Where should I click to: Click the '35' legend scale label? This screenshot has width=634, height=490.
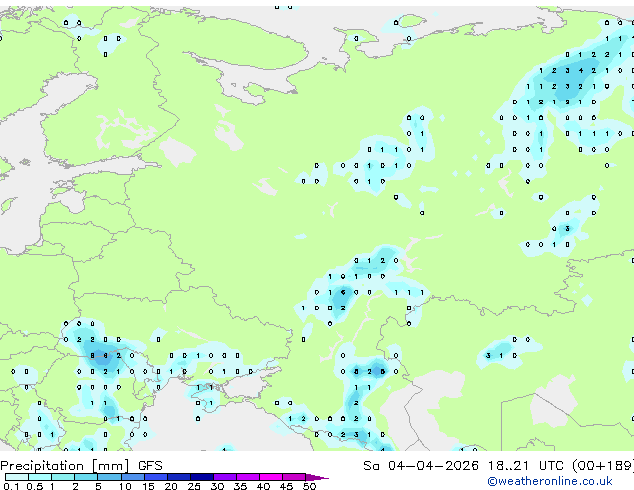pyautogui.click(x=240, y=486)
